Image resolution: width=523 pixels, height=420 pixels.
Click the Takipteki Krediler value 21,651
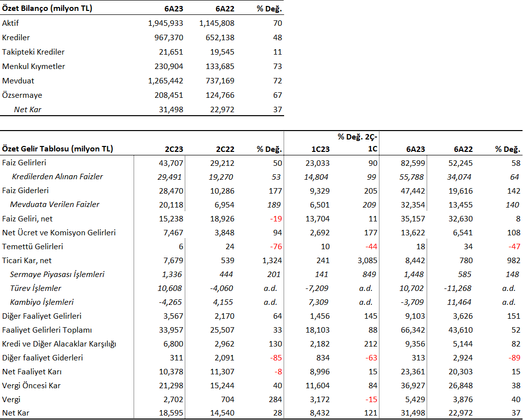[x=171, y=52]
